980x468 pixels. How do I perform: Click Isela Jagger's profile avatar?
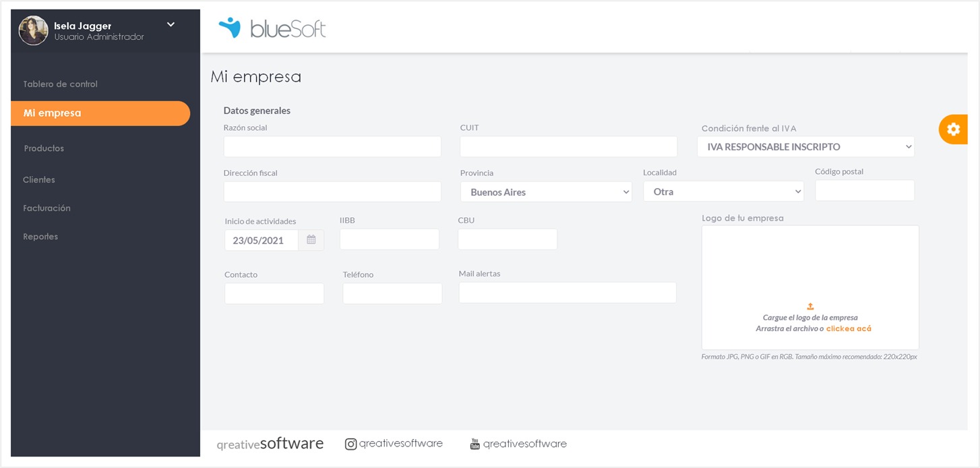coord(33,31)
